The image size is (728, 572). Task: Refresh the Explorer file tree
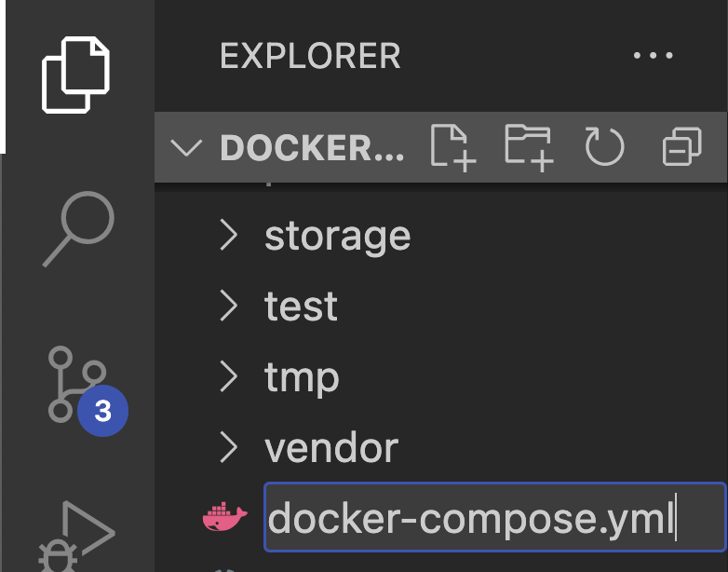[x=604, y=147]
